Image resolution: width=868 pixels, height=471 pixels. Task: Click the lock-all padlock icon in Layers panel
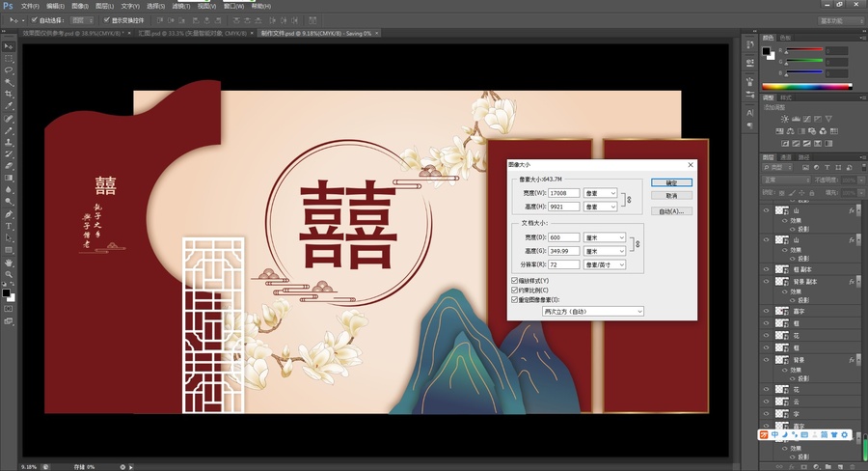[x=811, y=193]
